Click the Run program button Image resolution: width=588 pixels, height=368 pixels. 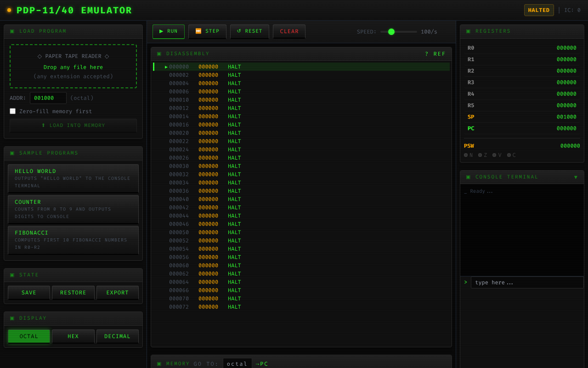click(x=169, y=31)
